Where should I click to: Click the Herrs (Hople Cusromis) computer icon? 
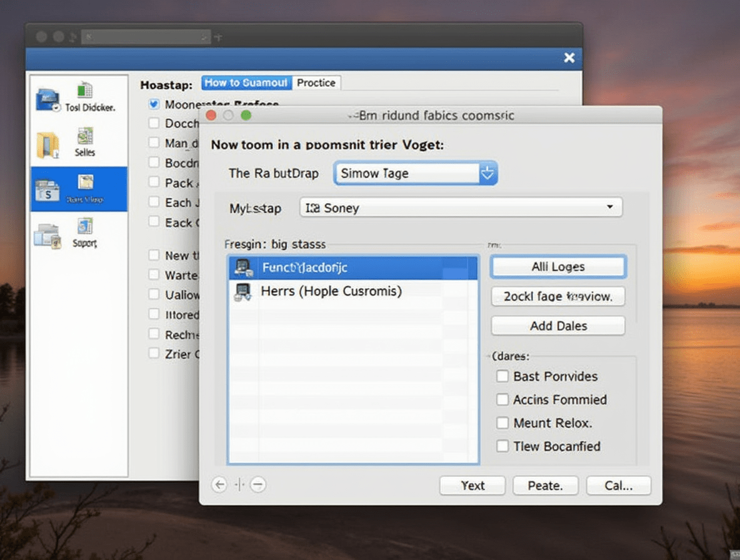242,291
